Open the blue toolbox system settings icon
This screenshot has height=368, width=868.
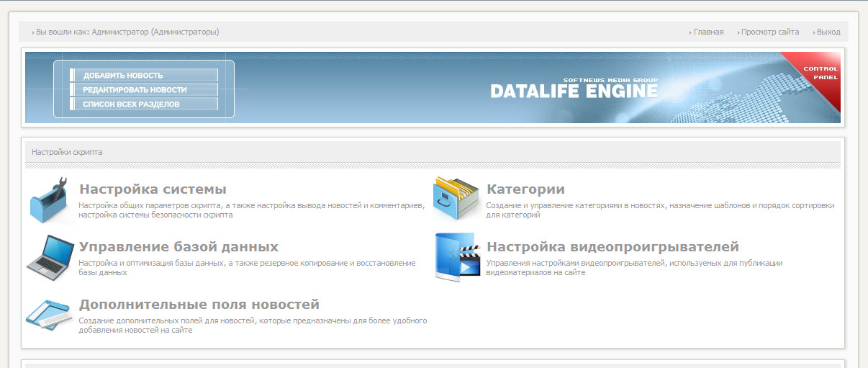[x=51, y=199]
